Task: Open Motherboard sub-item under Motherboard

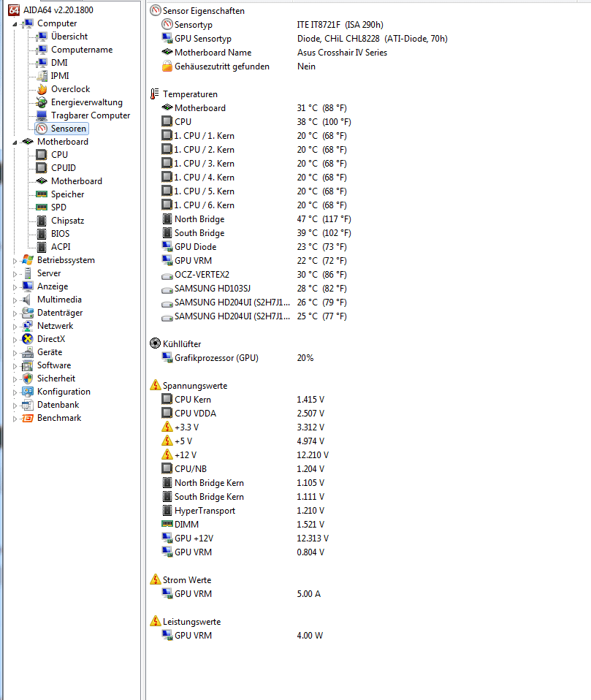Action: coord(76,180)
